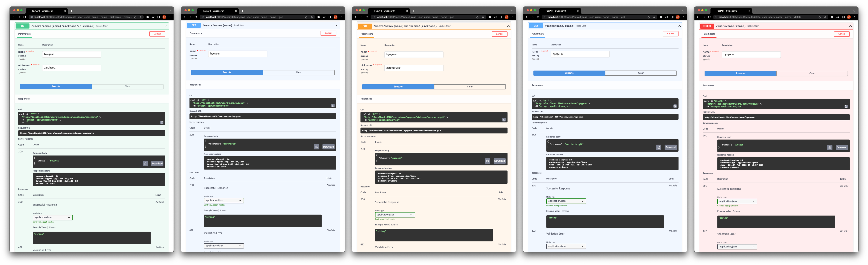Open Extensions puzzle icon in the POST window
This screenshot has width=868, height=265.
tap(148, 17)
